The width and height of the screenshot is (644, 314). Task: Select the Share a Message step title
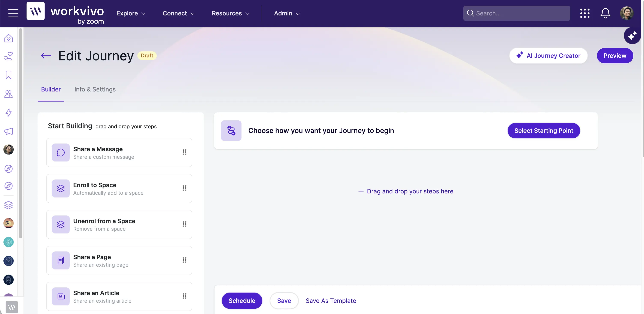(x=98, y=149)
